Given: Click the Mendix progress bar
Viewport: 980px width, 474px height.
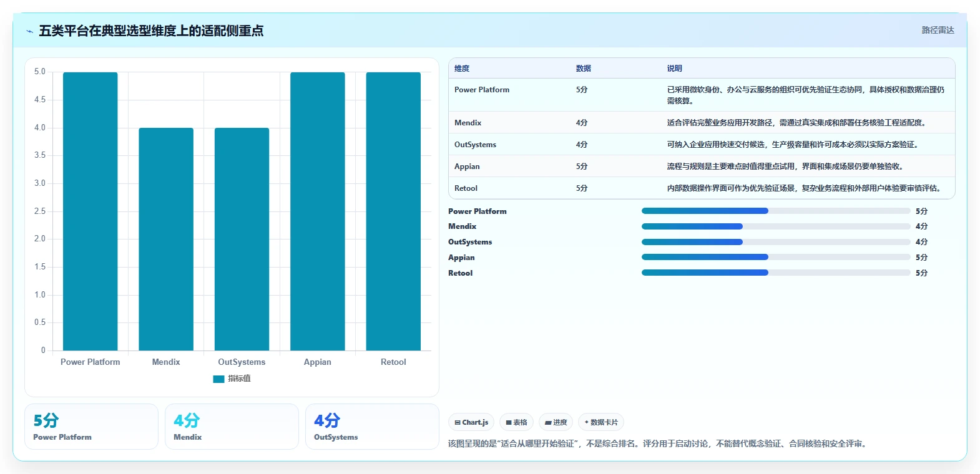Looking at the screenshot, I should [776, 226].
